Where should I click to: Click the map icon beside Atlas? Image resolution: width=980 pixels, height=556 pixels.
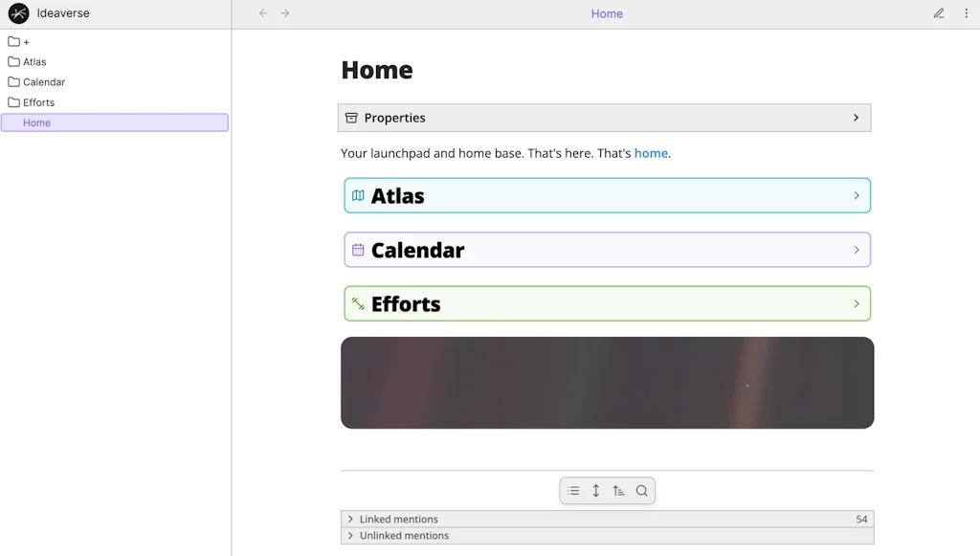tap(358, 195)
